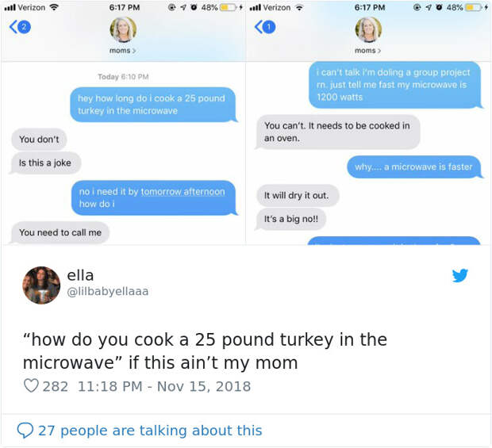This screenshot has width=492, height=448.
Task: Click the ella display name
Action: (80, 275)
